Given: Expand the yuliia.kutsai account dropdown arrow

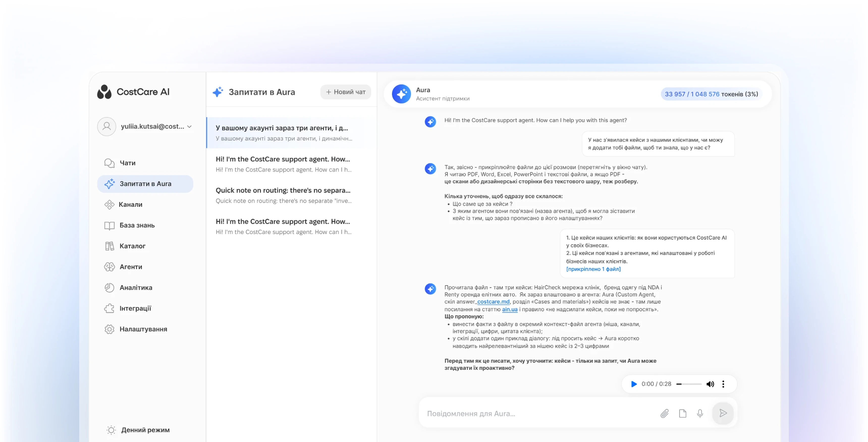Looking at the screenshot, I should [x=189, y=127].
